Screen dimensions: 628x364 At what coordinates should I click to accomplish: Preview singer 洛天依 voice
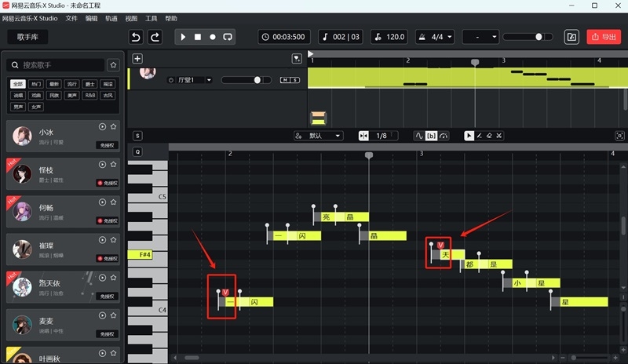(x=103, y=278)
